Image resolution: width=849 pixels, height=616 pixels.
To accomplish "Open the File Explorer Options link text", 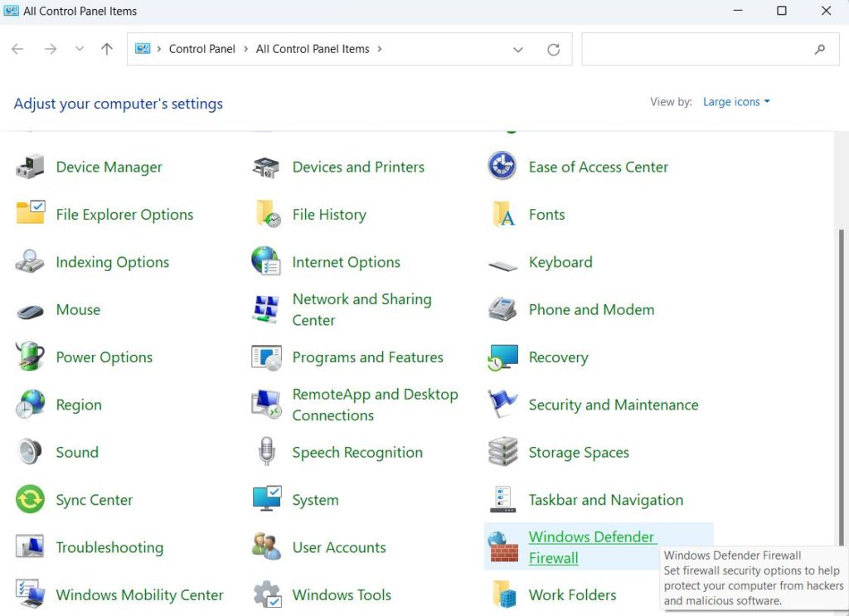I will click(124, 215).
